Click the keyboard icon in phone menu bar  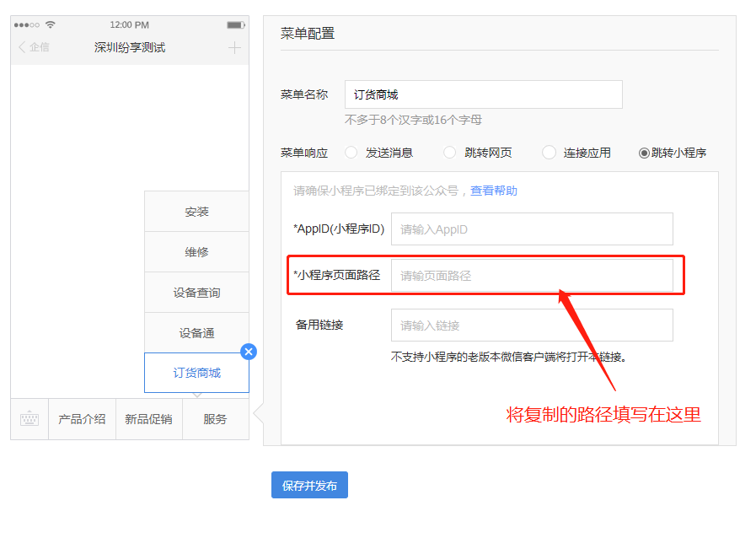tap(29, 419)
